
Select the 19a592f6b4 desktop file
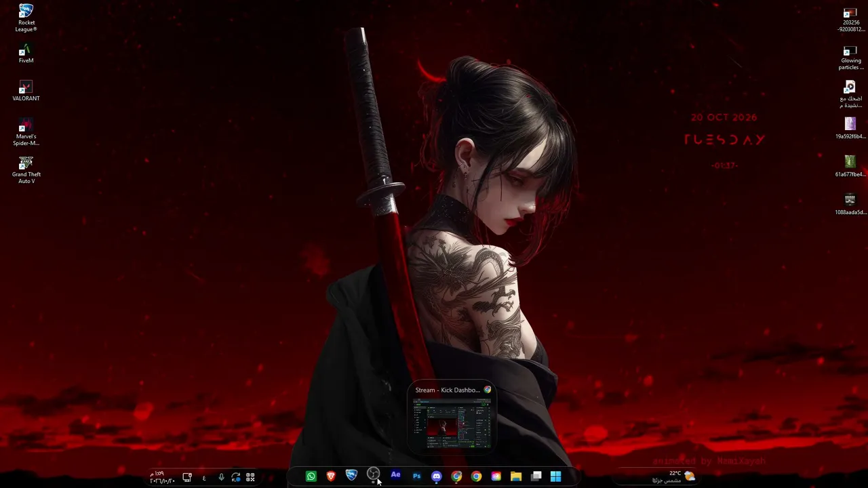click(850, 129)
